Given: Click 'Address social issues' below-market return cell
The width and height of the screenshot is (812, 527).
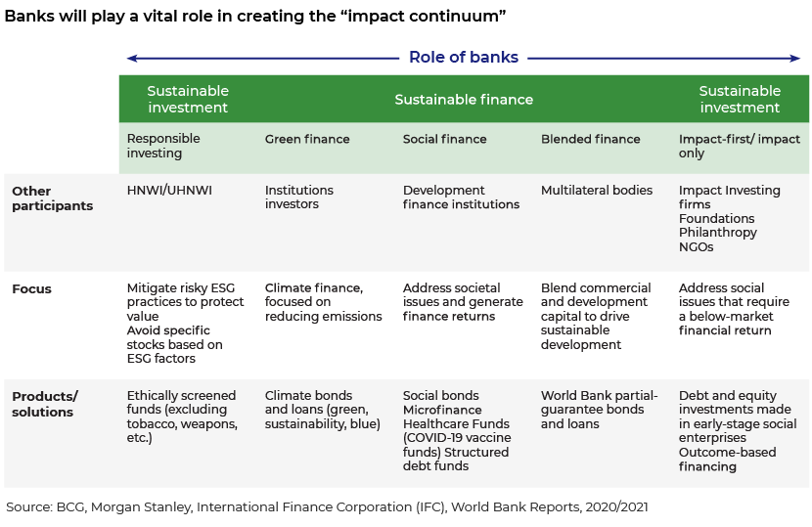Looking at the screenshot, I should pyautogui.click(x=734, y=309).
